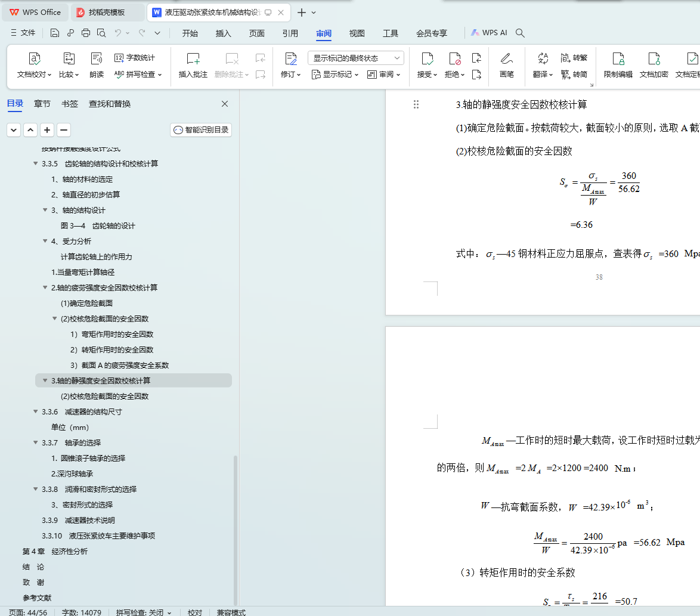
Task: Collapse the 4、受力分析 outline node
Action: coord(45,241)
